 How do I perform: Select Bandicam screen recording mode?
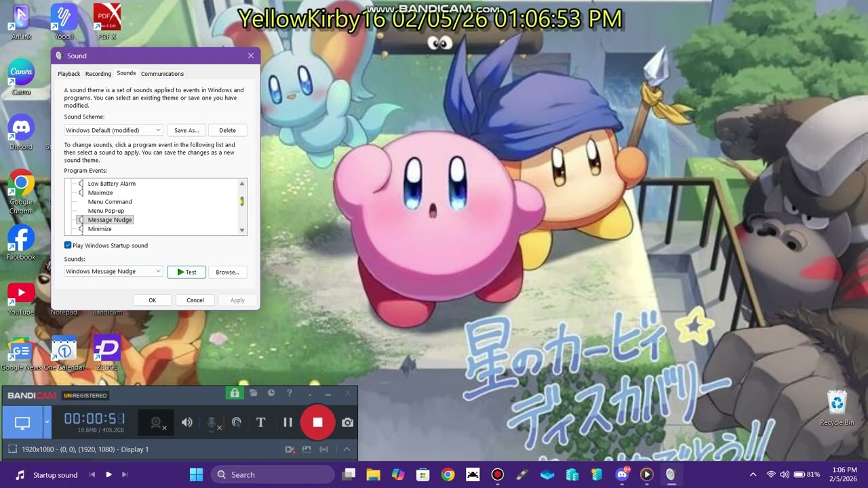(22, 423)
